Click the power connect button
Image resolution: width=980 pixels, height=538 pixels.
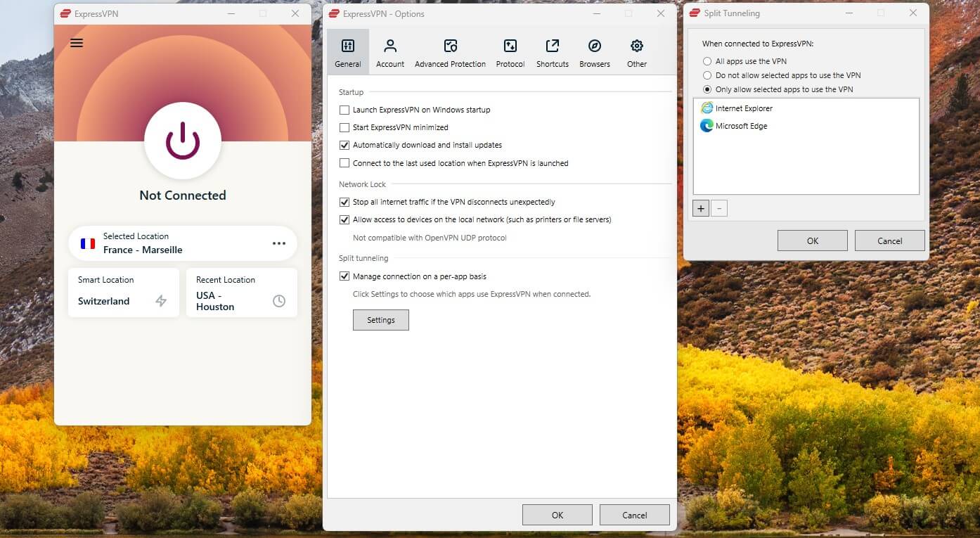coord(183,141)
